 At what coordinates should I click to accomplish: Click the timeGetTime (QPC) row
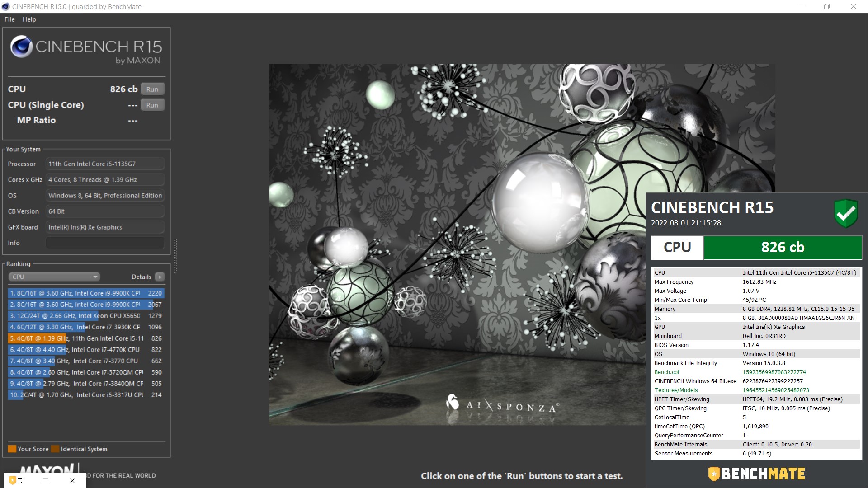[756, 426]
